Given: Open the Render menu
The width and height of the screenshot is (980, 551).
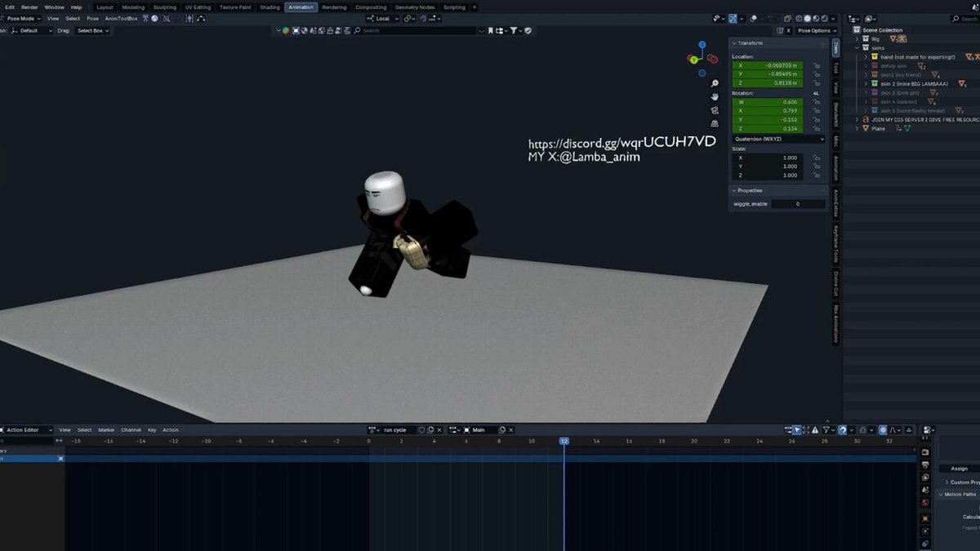Looking at the screenshot, I should coord(29,7).
